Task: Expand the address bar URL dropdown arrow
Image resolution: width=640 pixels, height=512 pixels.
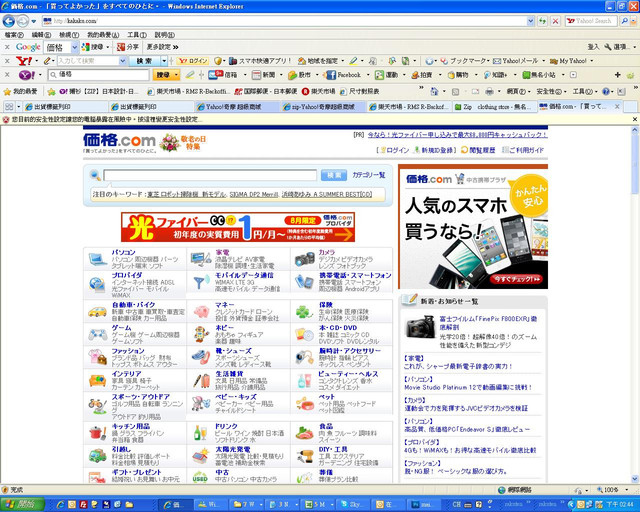Action: [x=530, y=21]
